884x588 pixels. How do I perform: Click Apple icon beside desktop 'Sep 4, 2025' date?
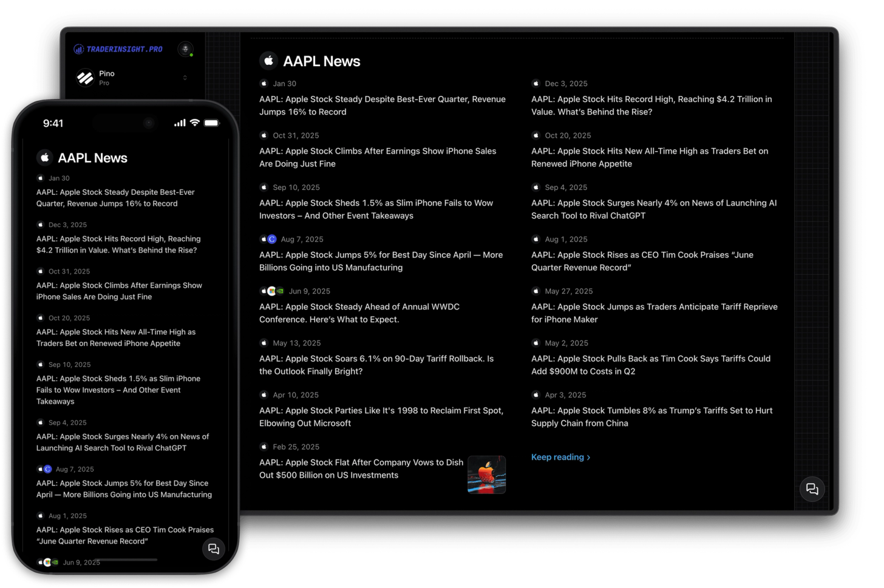click(x=536, y=188)
